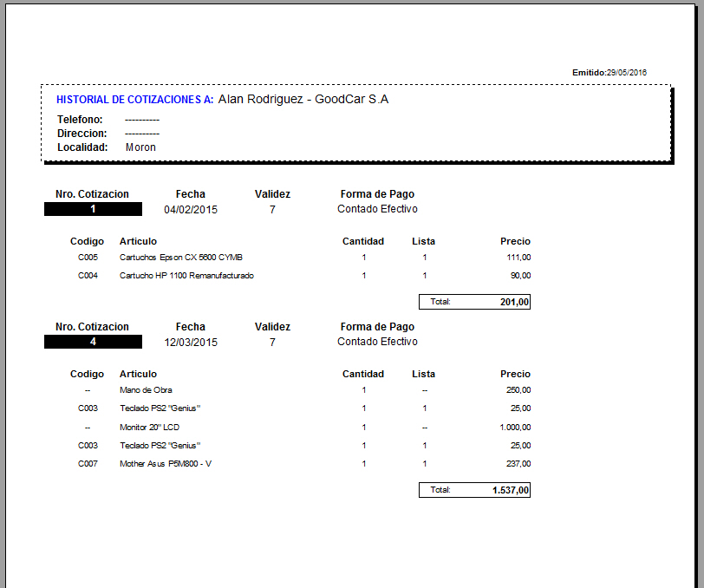704x588 pixels.
Task: Click the total value '201,00'
Action: 514,302
